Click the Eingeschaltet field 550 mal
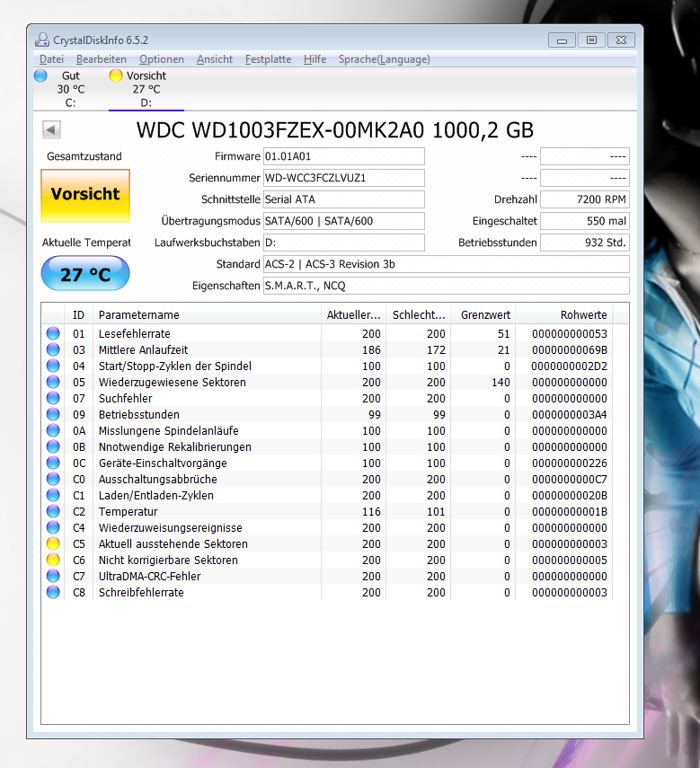 (585, 221)
